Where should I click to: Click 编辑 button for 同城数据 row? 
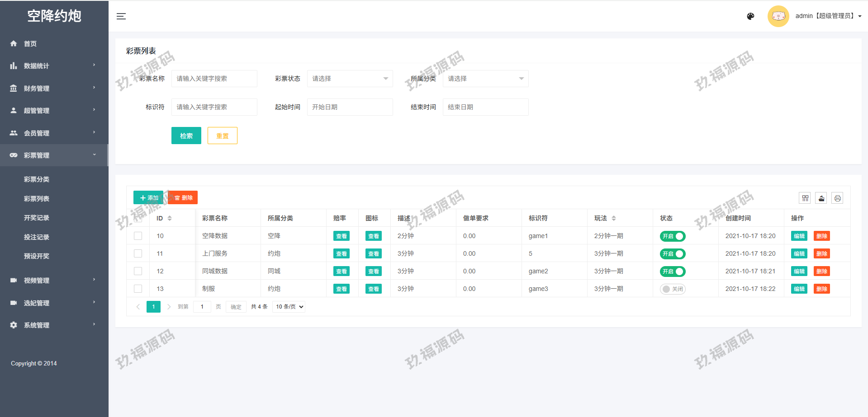pyautogui.click(x=799, y=272)
